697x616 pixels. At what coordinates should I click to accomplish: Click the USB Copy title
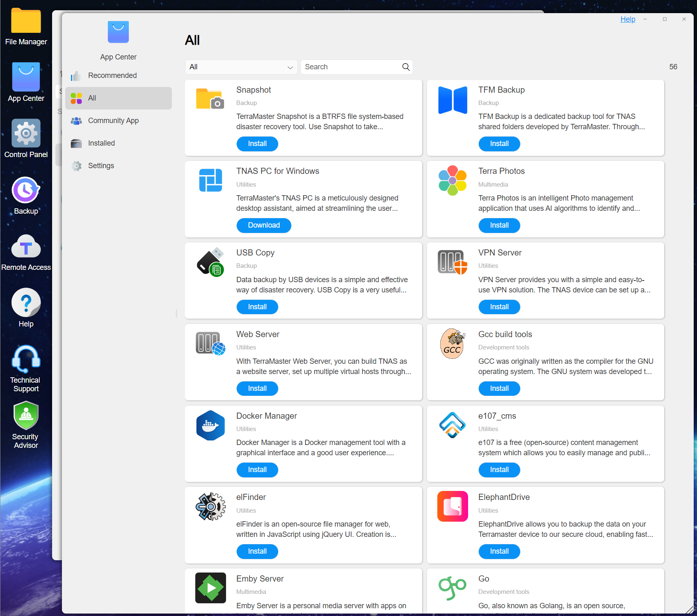[x=255, y=253]
